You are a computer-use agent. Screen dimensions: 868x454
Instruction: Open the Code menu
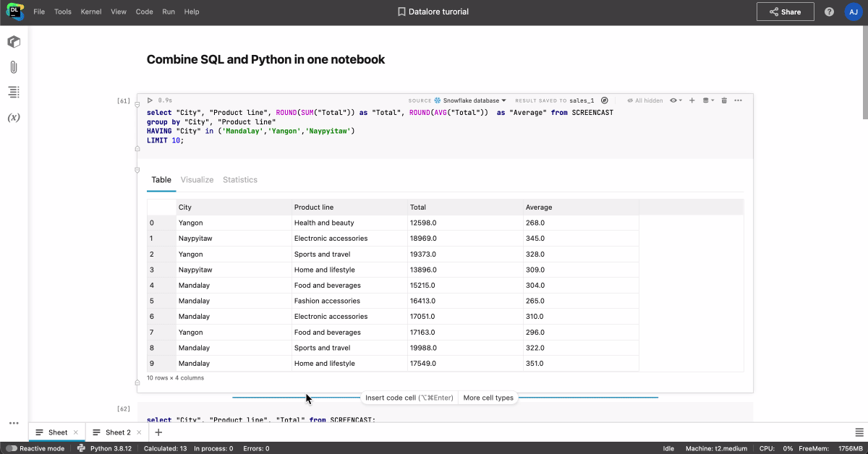pyautogui.click(x=145, y=12)
